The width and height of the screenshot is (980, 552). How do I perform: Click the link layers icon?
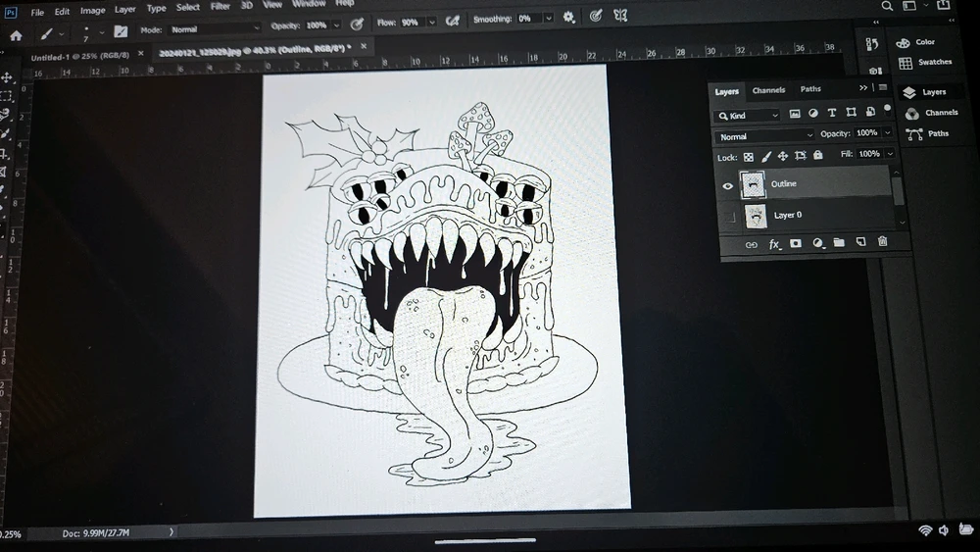pos(752,245)
